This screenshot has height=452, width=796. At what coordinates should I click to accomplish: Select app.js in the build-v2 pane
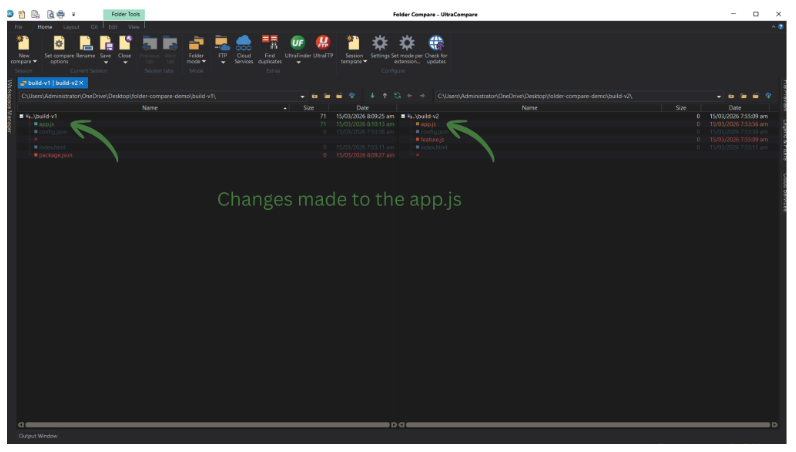point(428,124)
